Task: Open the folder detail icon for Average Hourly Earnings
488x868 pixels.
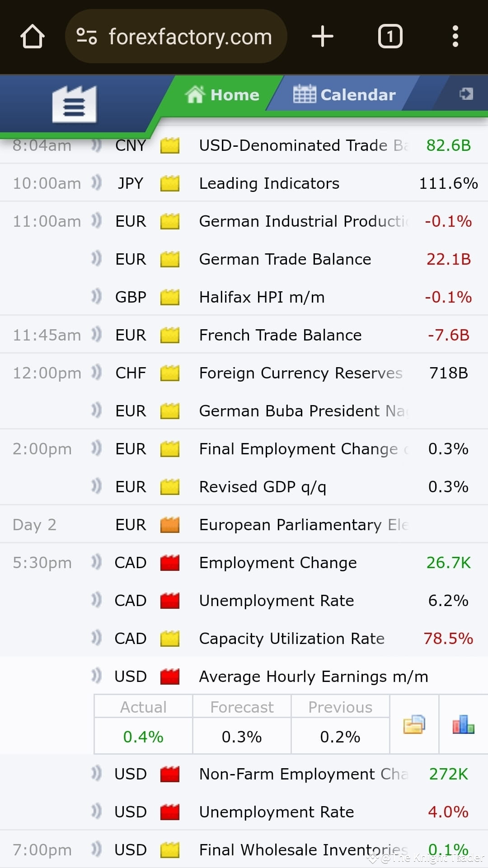Action: tap(414, 724)
